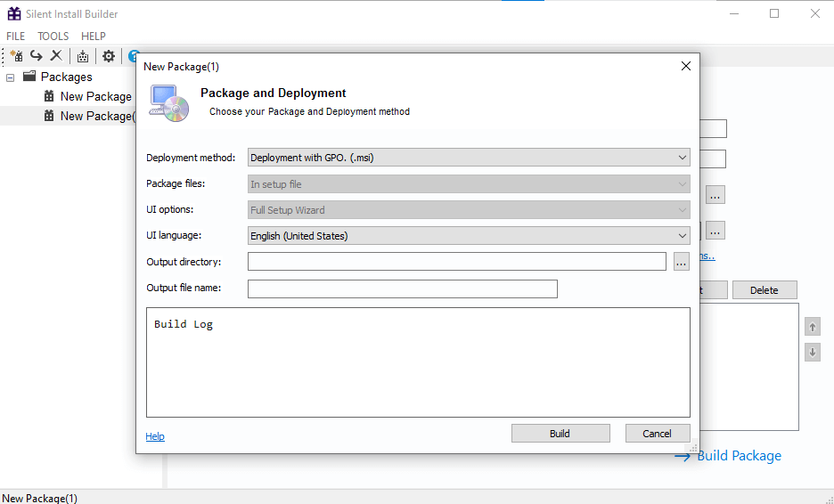This screenshot has width=834, height=504.
Task: Click the Delete button in the main window
Action: (764, 289)
